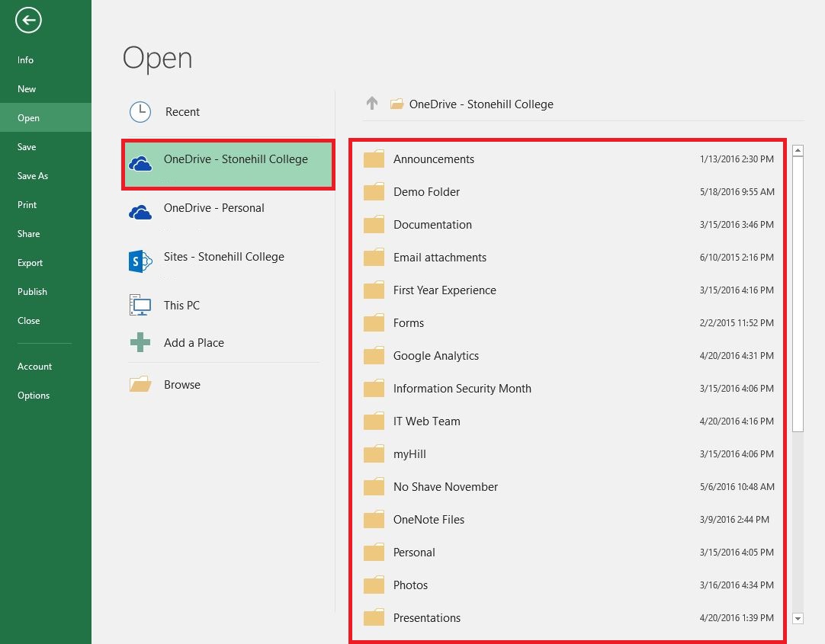Click the First Year Experience folder icon
This screenshot has height=644, width=825.
point(374,290)
